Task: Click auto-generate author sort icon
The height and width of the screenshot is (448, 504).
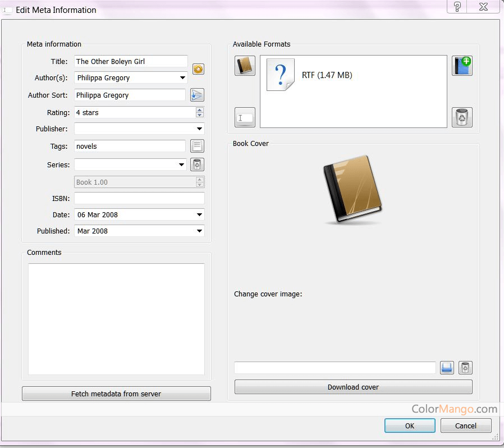Action: tap(197, 95)
